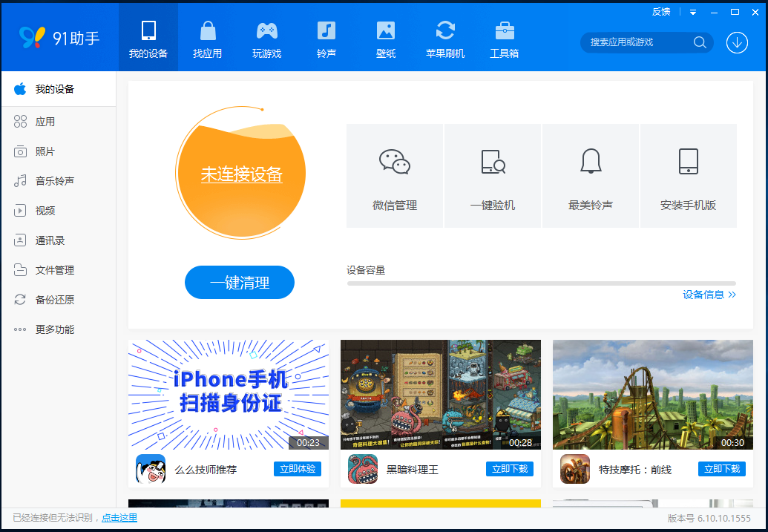Click the 设备容量 progress bar

tap(542, 283)
